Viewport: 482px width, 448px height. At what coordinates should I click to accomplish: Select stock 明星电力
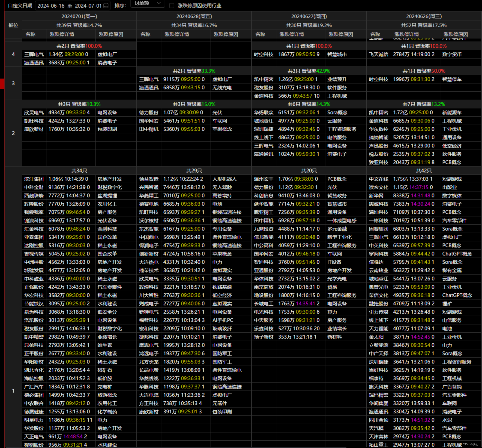tap(34, 420)
